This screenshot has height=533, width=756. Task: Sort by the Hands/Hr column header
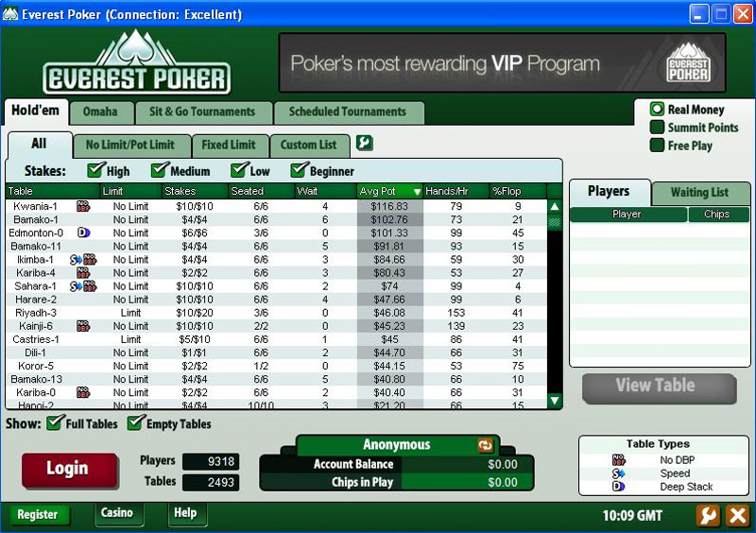point(456,191)
